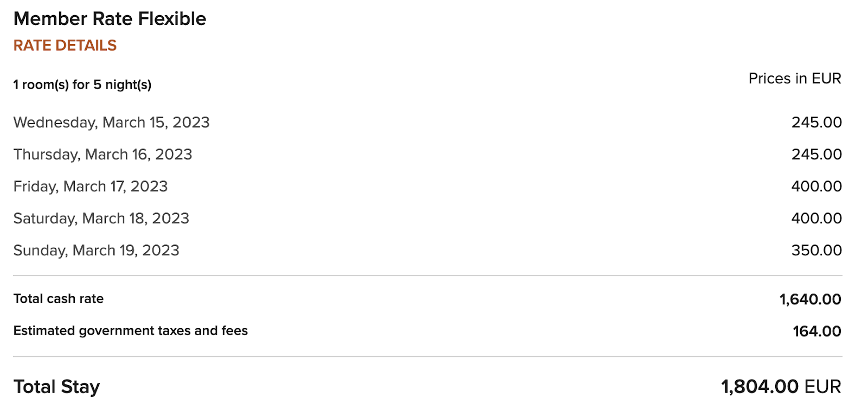This screenshot has height=410, width=868.
Task: Click the Prices in EUR label
Action: (x=795, y=79)
